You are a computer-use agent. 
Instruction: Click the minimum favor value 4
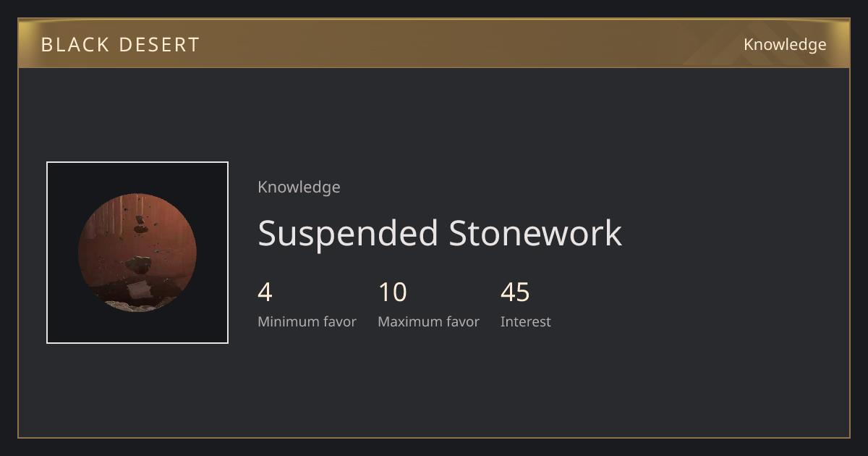coord(265,292)
